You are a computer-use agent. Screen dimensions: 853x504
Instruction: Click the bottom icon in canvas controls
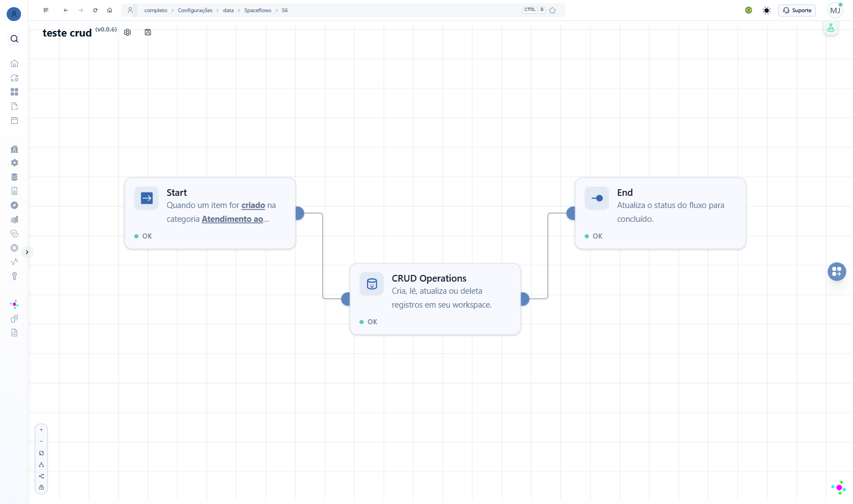[41, 487]
